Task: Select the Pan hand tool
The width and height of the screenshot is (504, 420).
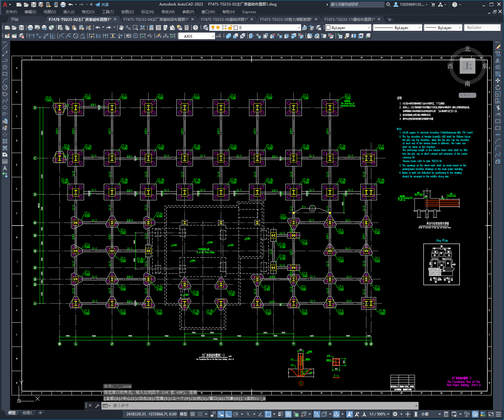Action: [x=121, y=28]
